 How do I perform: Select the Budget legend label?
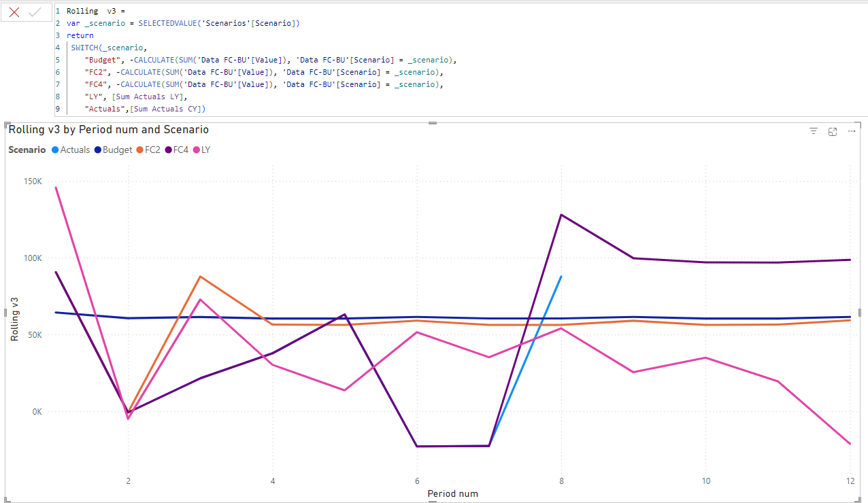tap(118, 150)
